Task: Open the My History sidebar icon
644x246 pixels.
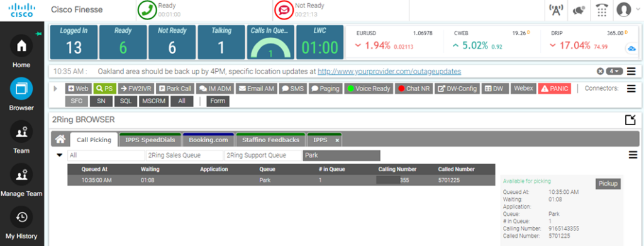Action: (21, 217)
